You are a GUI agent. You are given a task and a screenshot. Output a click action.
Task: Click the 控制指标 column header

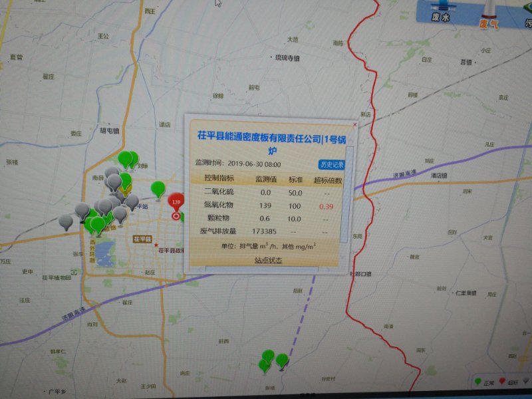(x=219, y=180)
